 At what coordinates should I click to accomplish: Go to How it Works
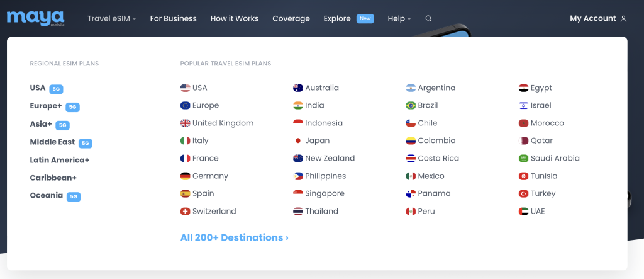[x=235, y=18]
